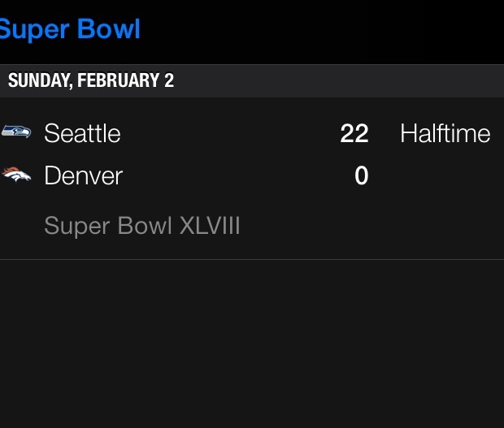Select the Seattle team name
This screenshot has width=504, height=428.
point(82,133)
